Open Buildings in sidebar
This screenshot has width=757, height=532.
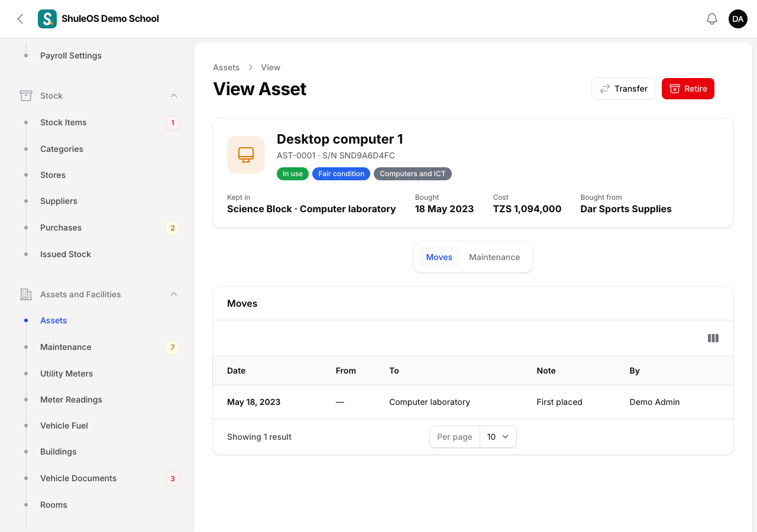click(x=59, y=452)
